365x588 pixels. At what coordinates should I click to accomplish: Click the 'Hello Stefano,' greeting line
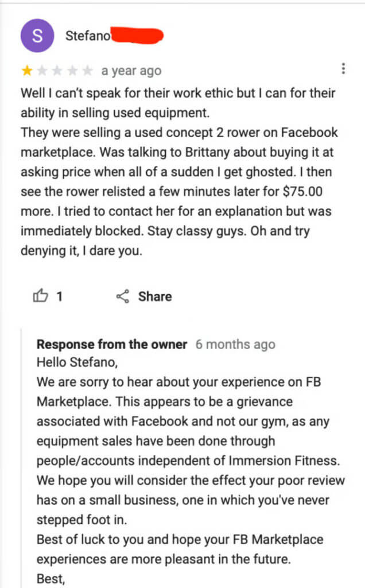pos(77,362)
